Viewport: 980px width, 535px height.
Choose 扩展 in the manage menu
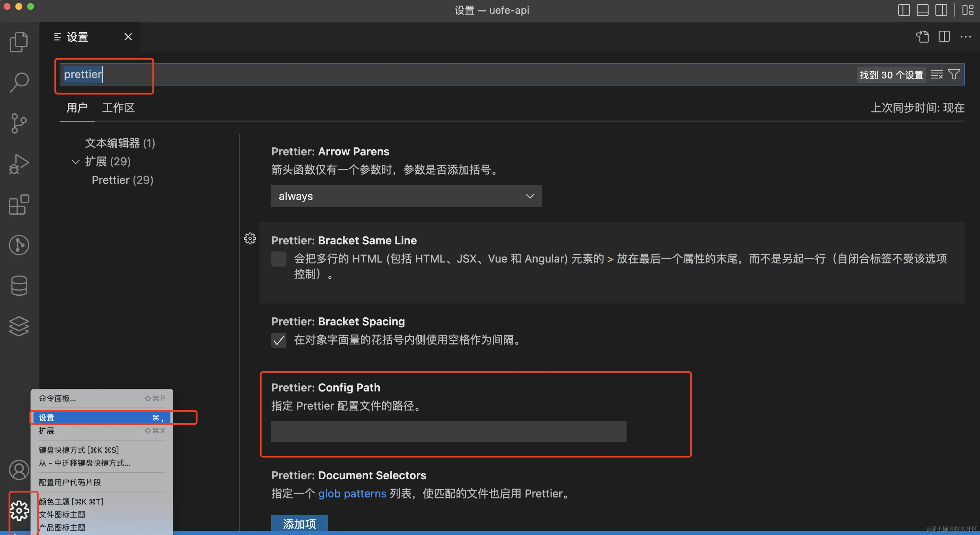point(101,431)
